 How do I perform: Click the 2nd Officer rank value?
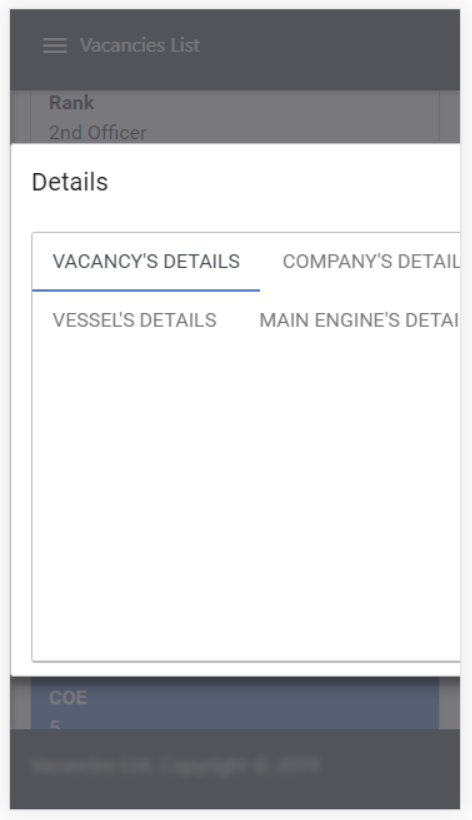(x=98, y=133)
